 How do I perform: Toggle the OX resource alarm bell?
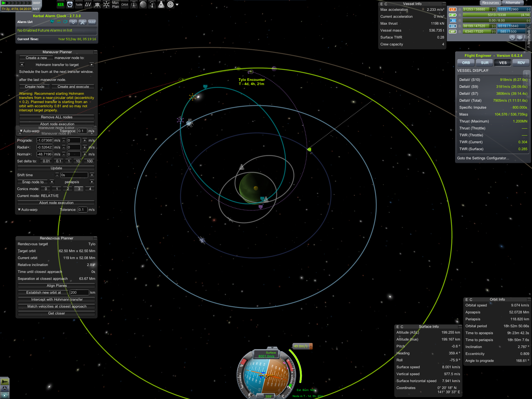pos(460,26)
